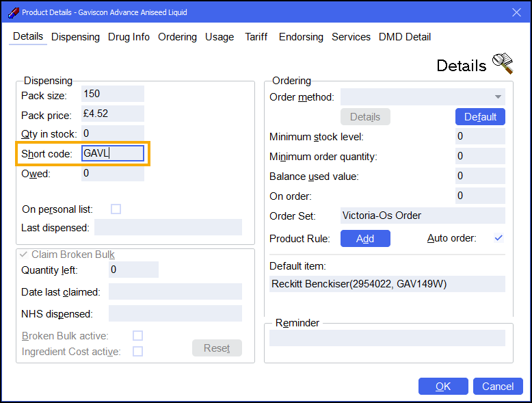The width and height of the screenshot is (532, 403).
Task: Click the Pack price field
Action: [113, 114]
